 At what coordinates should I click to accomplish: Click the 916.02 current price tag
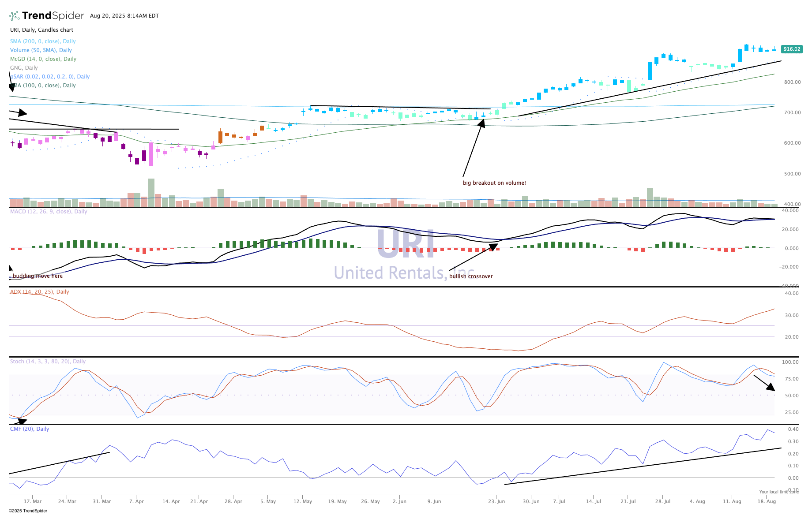791,49
